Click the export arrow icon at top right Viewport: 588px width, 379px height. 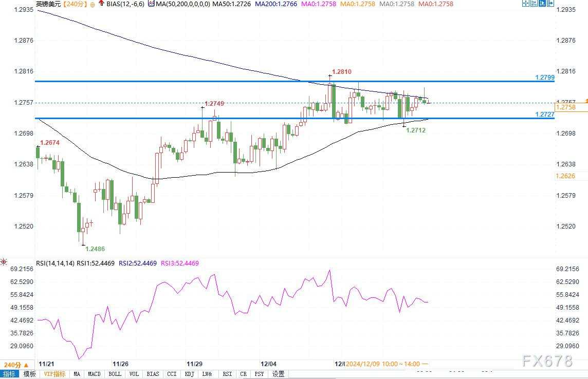click(550, 4)
